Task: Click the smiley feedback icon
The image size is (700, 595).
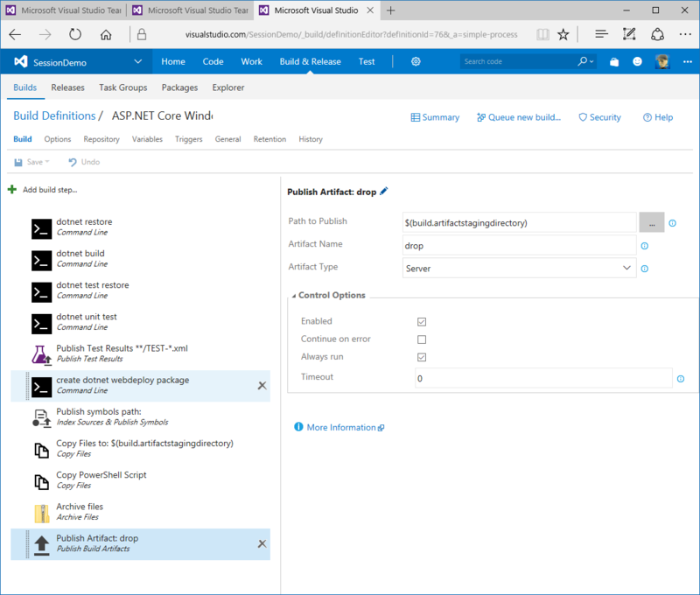Action: (x=638, y=61)
